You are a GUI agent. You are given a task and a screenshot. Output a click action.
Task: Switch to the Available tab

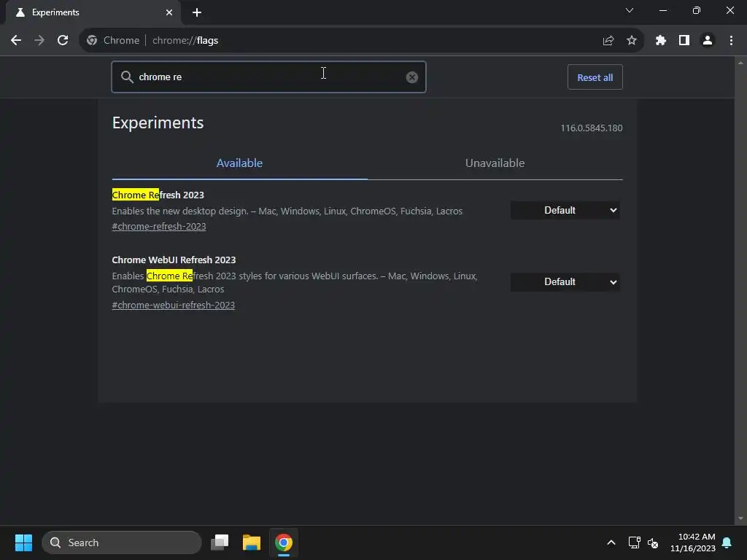239,163
